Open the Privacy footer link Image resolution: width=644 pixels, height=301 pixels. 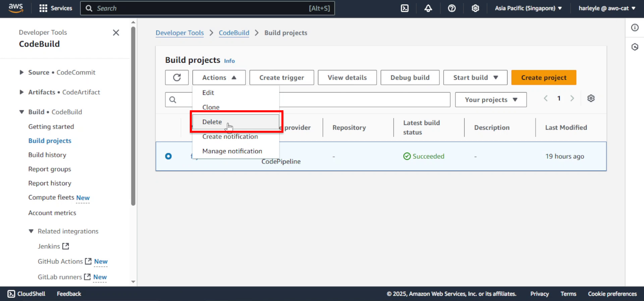tap(539, 294)
